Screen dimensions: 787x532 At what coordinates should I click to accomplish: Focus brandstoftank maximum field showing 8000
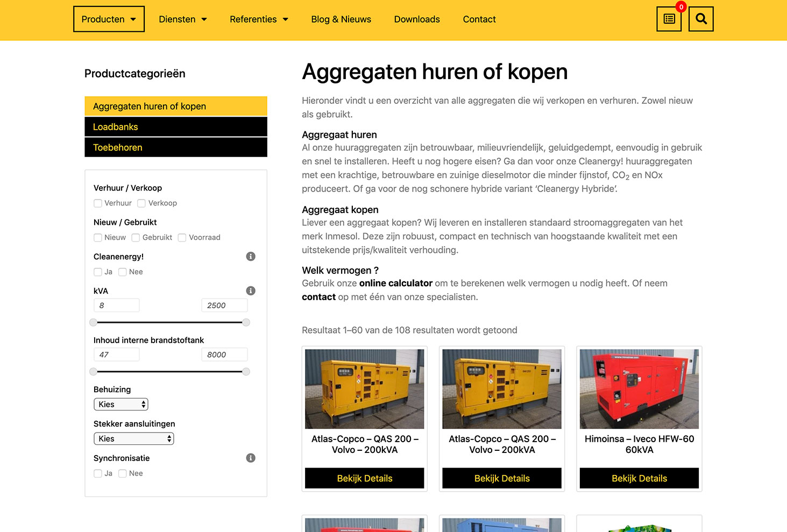pyautogui.click(x=224, y=354)
